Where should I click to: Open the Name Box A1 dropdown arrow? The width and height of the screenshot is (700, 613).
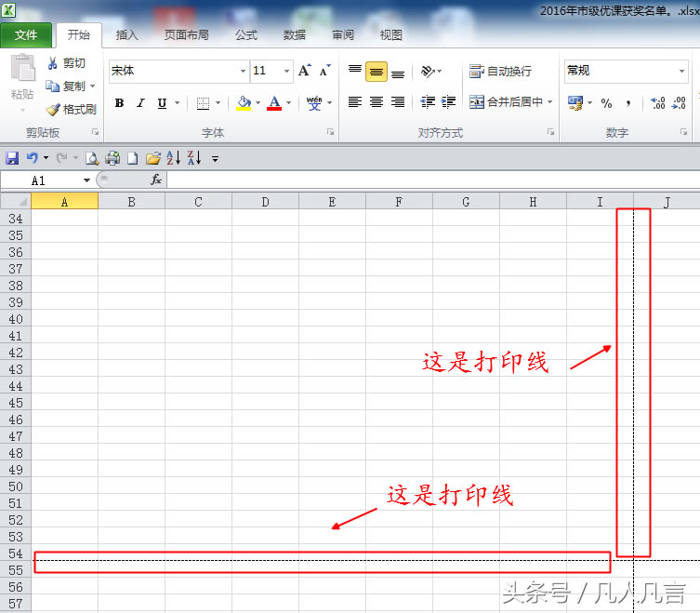[x=87, y=180]
